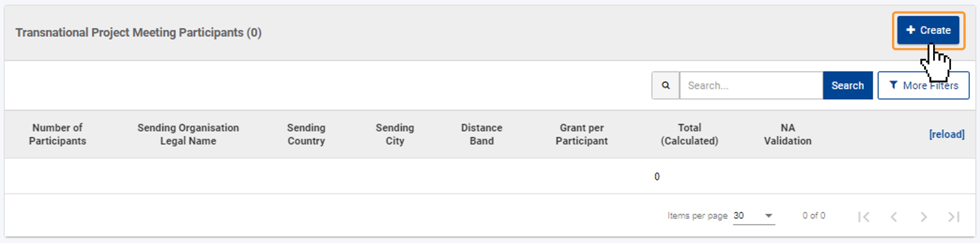The width and height of the screenshot is (980, 243).
Task: Click Sending Organisation Legal Name header
Action: tap(188, 134)
